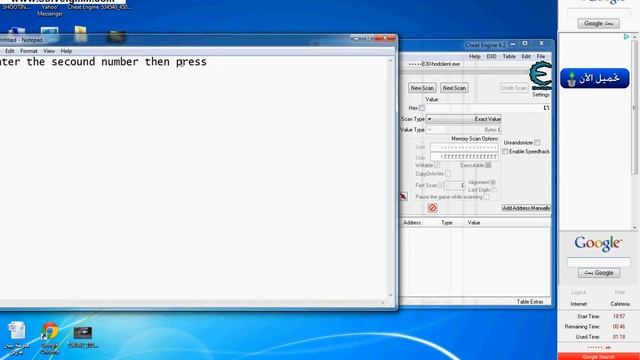Click the Undo Scan button
The image size is (640, 360).
pyautogui.click(x=514, y=88)
